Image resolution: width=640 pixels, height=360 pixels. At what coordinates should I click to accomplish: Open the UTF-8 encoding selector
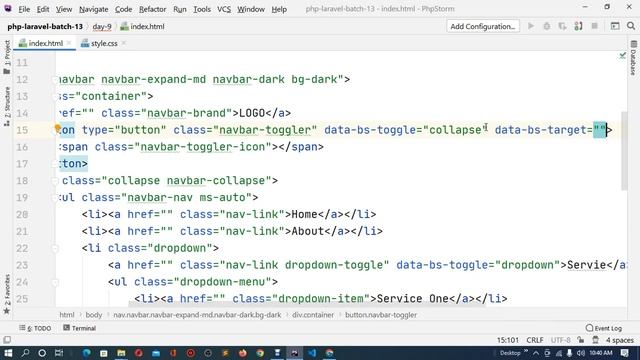pyautogui.click(x=560, y=340)
